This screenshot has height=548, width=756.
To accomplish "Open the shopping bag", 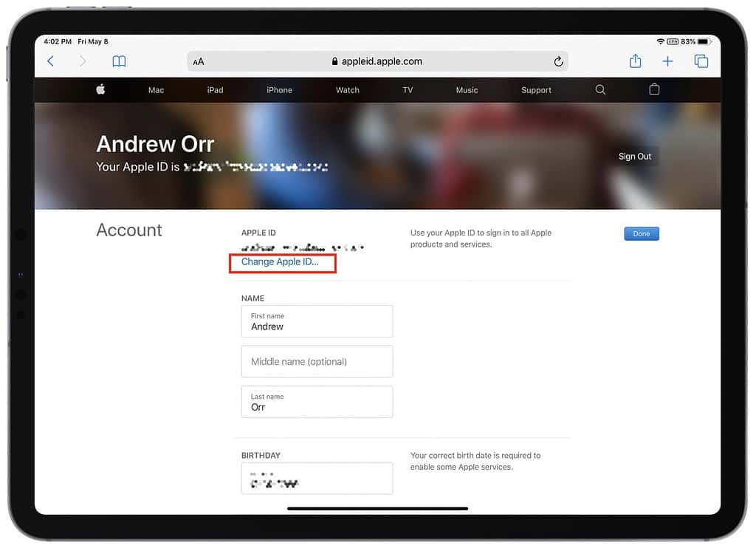I will pos(654,89).
